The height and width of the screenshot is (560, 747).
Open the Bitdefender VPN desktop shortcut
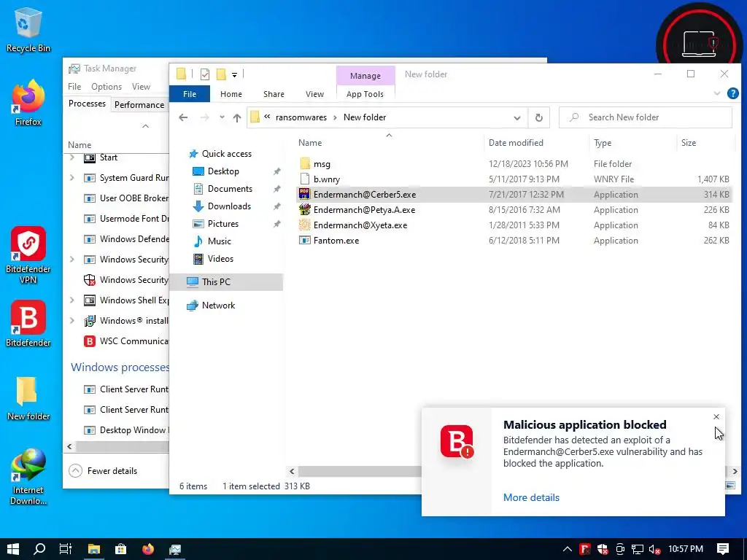coord(28,255)
